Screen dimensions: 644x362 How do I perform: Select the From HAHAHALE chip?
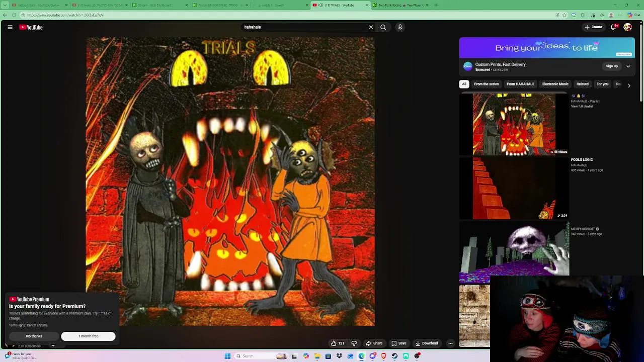[x=520, y=84]
